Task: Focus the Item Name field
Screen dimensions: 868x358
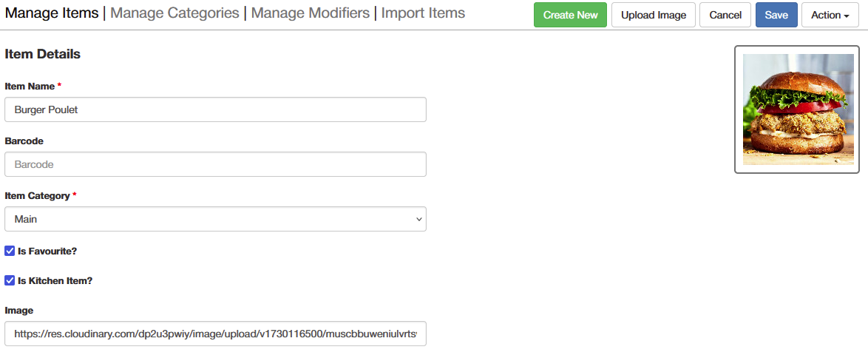Action: pyautogui.click(x=215, y=109)
